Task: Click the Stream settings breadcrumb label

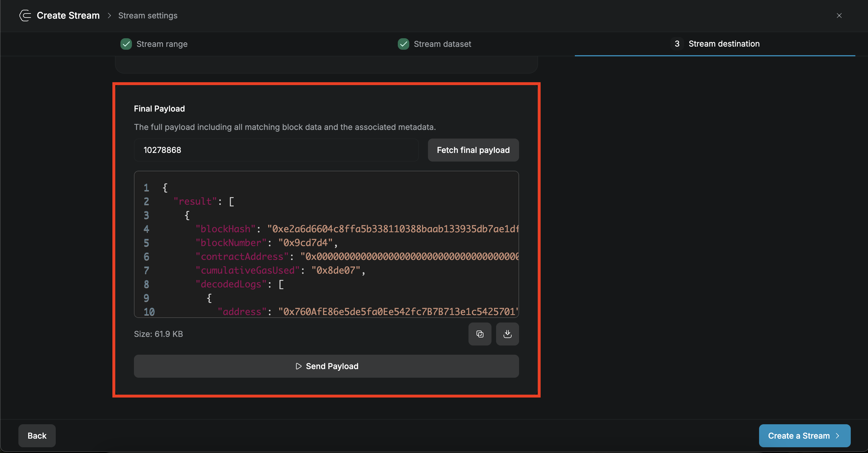Action: point(147,16)
